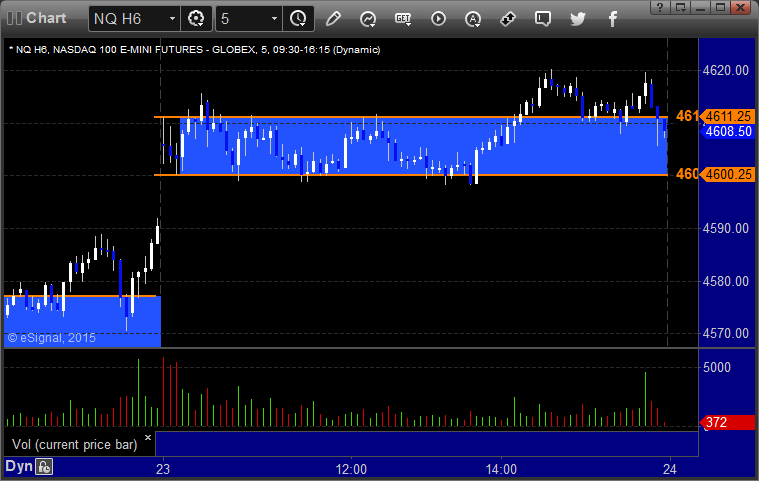
Task: Select the pencil drawing tool
Action: (x=334, y=19)
